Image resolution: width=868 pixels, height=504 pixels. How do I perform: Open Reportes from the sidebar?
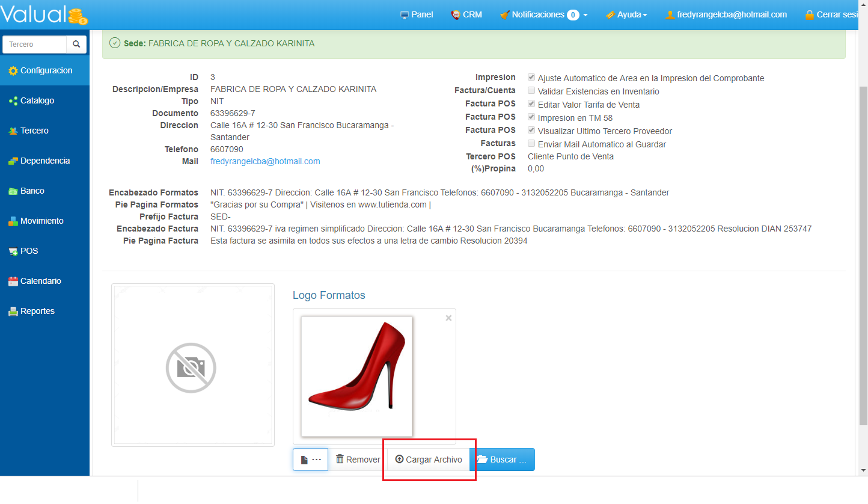(37, 311)
